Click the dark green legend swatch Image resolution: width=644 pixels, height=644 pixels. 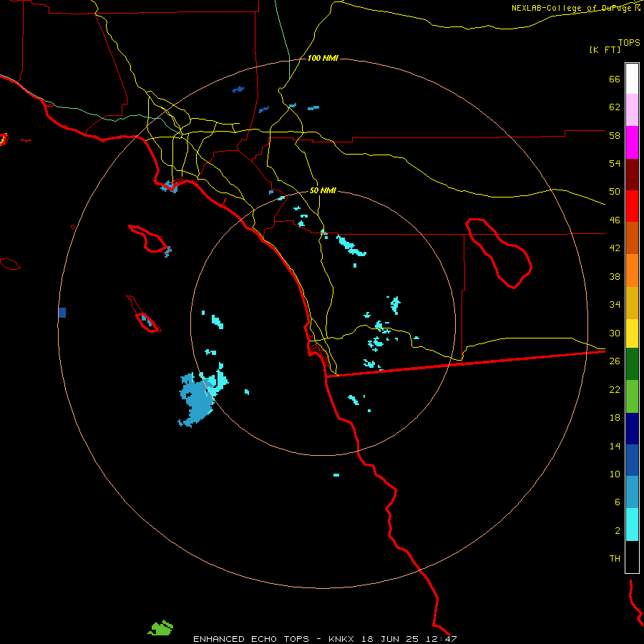pos(632,364)
